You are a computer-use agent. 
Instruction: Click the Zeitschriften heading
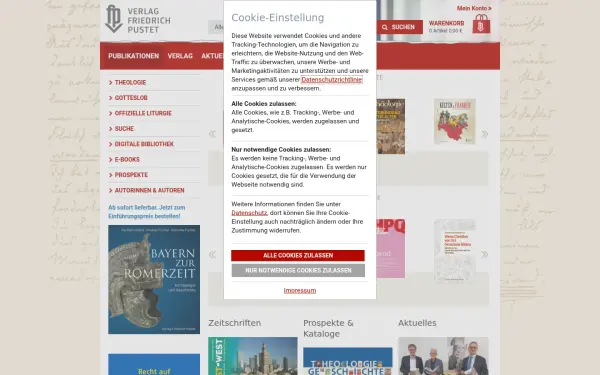[x=235, y=323]
